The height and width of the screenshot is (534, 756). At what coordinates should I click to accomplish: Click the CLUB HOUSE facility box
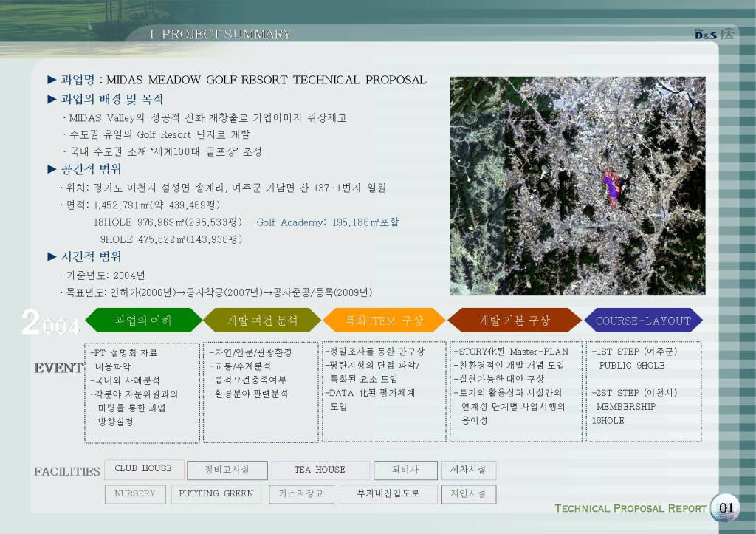[x=143, y=469]
